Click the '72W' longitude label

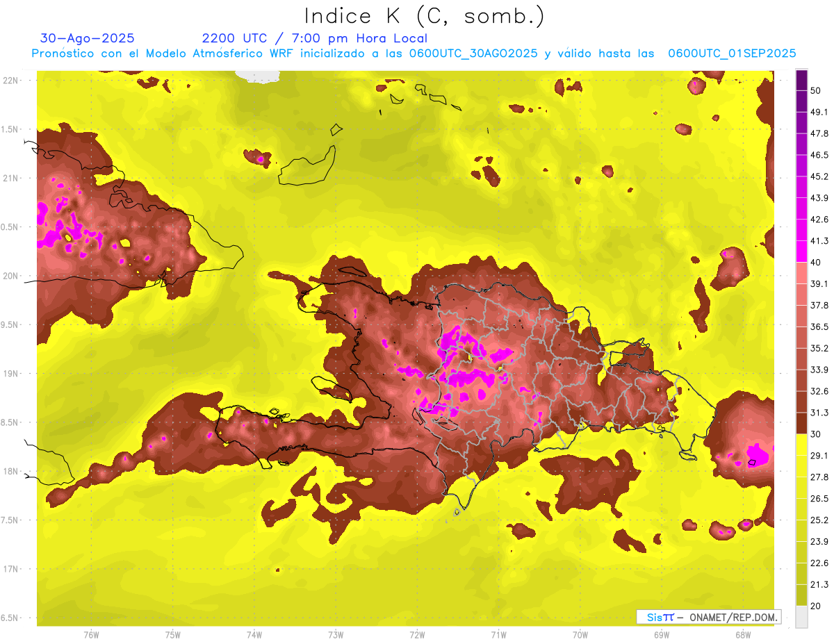[417, 635]
